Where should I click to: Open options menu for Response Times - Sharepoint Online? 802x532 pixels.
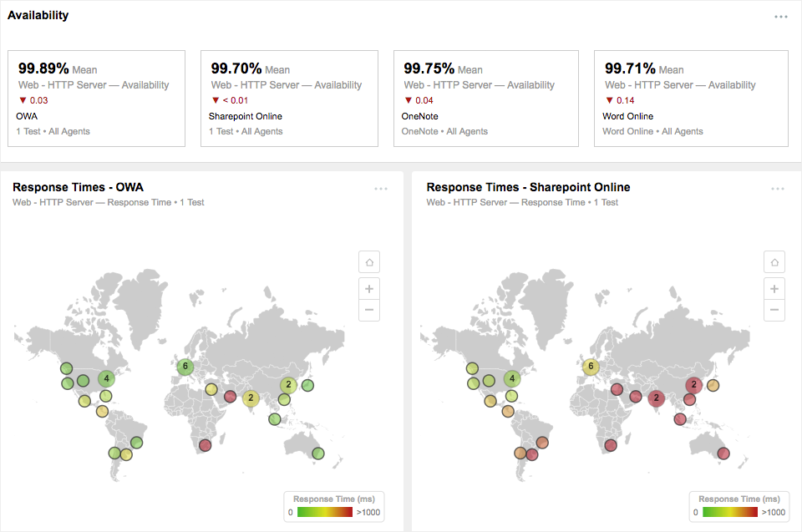[778, 189]
